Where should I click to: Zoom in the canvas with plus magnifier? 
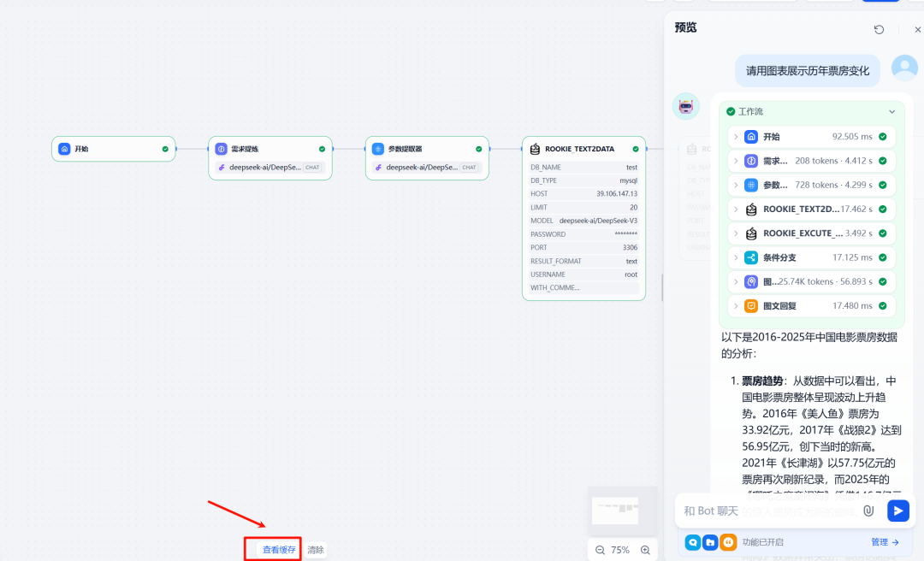tap(645, 551)
